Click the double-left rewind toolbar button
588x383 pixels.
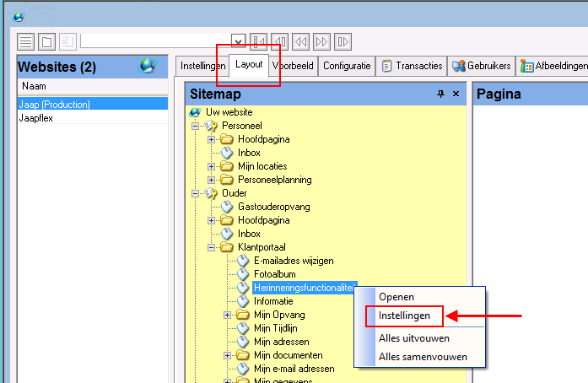pyautogui.click(x=301, y=41)
